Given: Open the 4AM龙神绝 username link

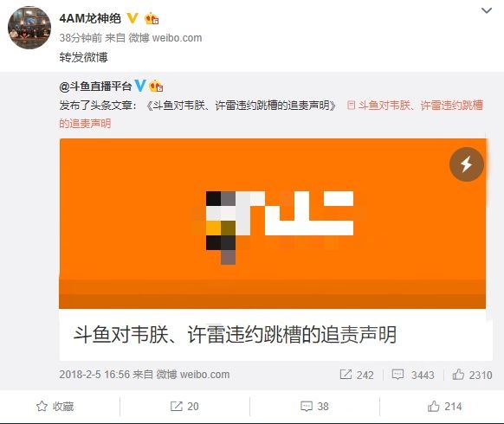Looking at the screenshot, I should [90, 18].
